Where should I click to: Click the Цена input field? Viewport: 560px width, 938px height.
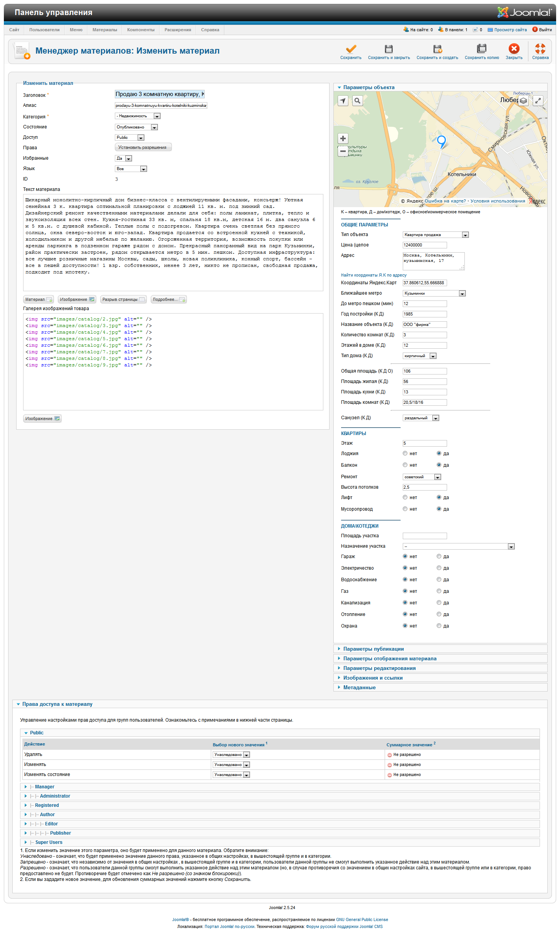click(x=424, y=245)
